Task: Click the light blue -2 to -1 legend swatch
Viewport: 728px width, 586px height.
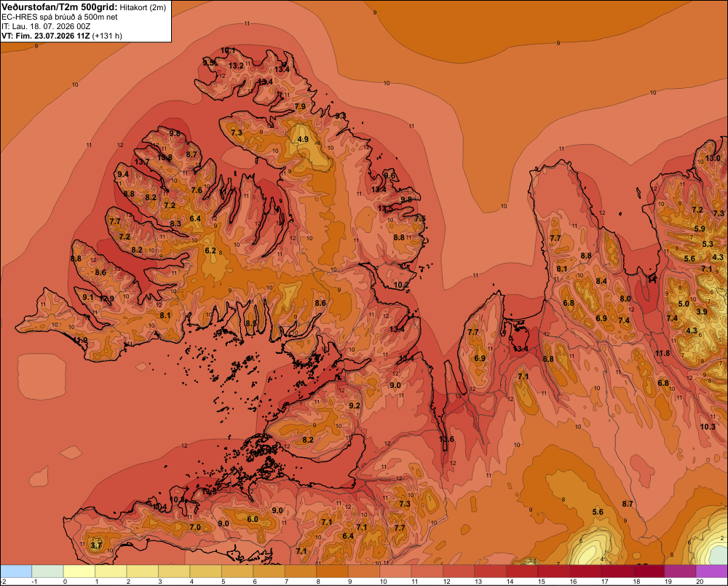Action: pyautogui.click(x=16, y=571)
